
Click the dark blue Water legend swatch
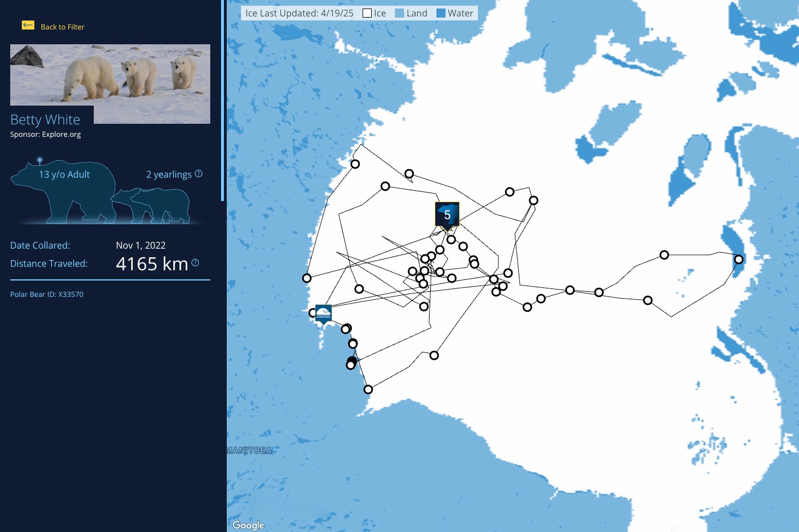coord(441,13)
